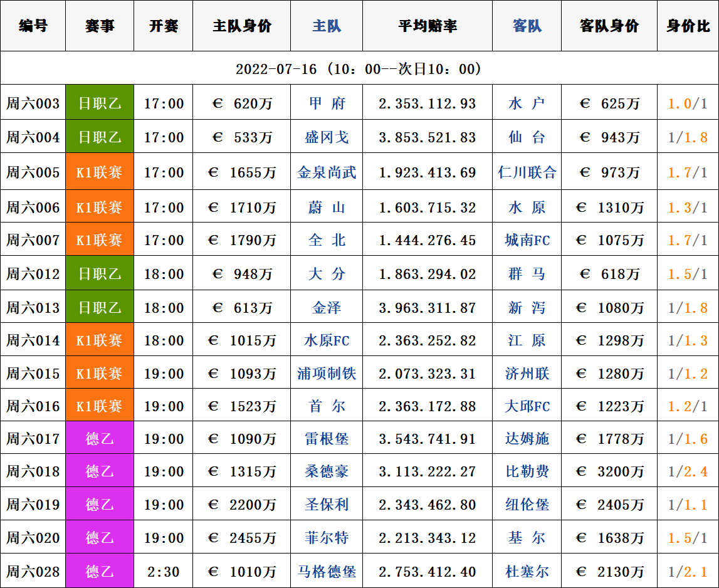
Task: Open the 马格德堡 home team link
Action: pos(327,572)
